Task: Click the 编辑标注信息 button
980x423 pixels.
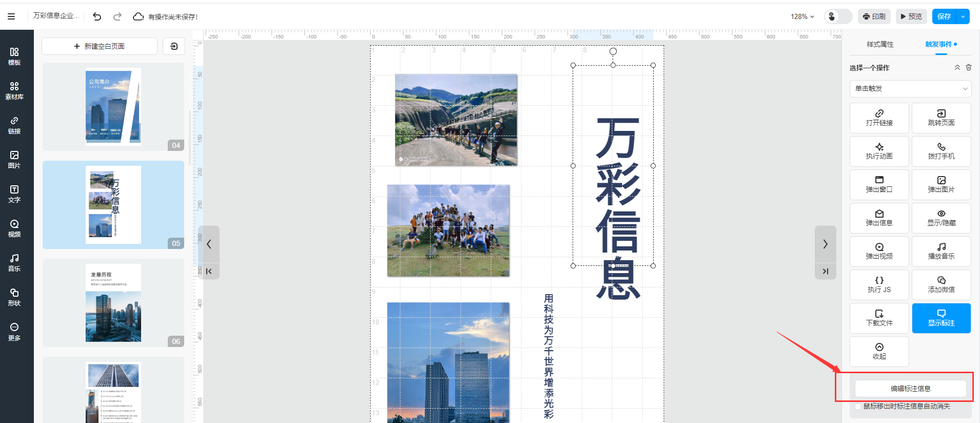Action: pos(910,389)
